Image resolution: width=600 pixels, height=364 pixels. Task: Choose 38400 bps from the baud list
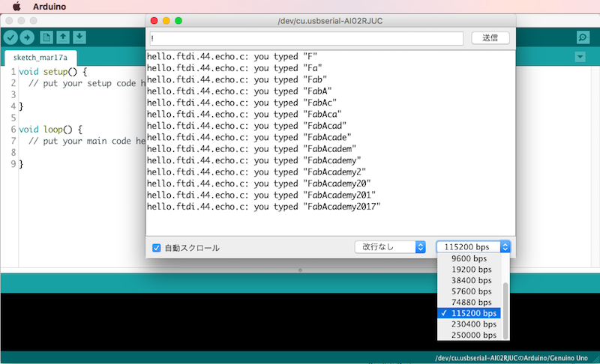point(469,281)
